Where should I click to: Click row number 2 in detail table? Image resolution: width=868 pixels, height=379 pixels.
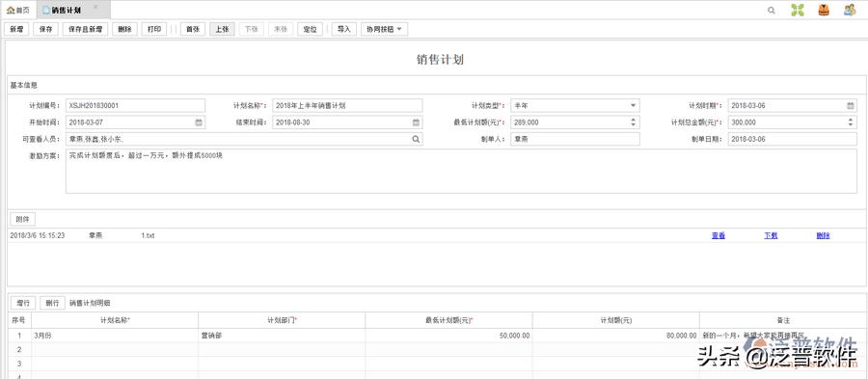click(x=19, y=350)
